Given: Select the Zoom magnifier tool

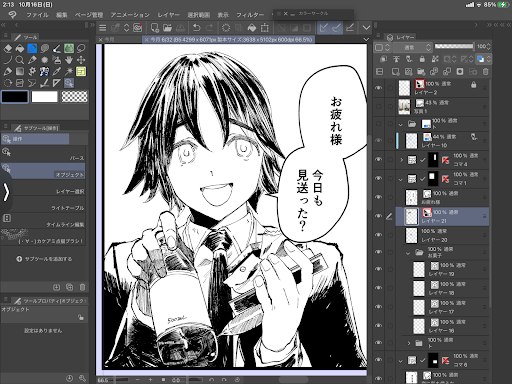Looking at the screenshot, I should (x=20, y=60).
